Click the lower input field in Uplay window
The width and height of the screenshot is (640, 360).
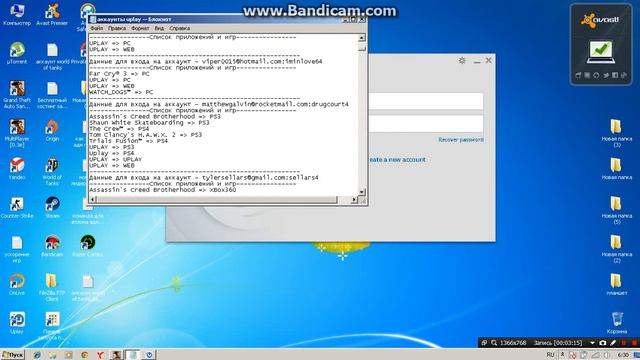[426, 124]
